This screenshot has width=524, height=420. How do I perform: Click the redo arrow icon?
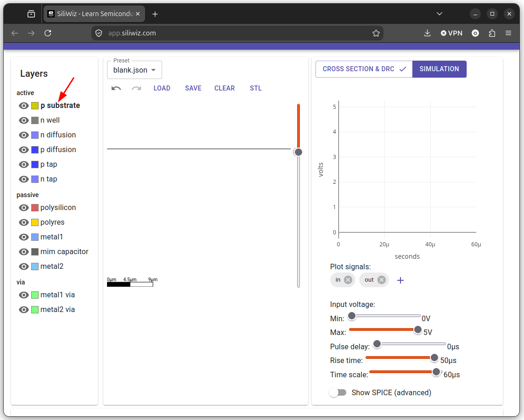click(136, 88)
